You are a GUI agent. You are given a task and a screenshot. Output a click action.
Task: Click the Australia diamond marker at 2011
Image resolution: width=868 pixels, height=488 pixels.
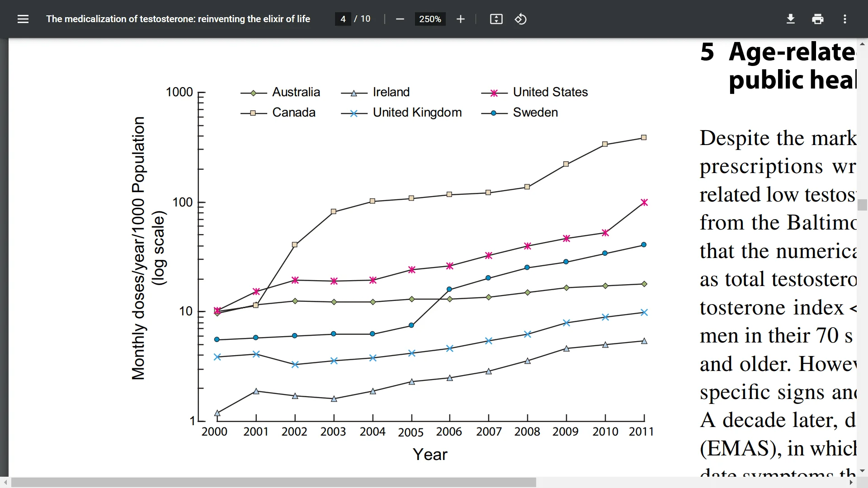click(x=644, y=284)
